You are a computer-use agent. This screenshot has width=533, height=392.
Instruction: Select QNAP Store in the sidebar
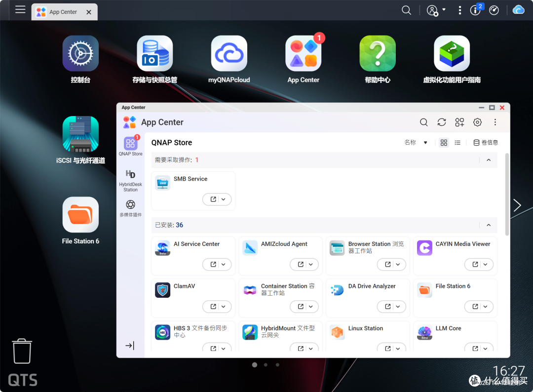(130, 146)
